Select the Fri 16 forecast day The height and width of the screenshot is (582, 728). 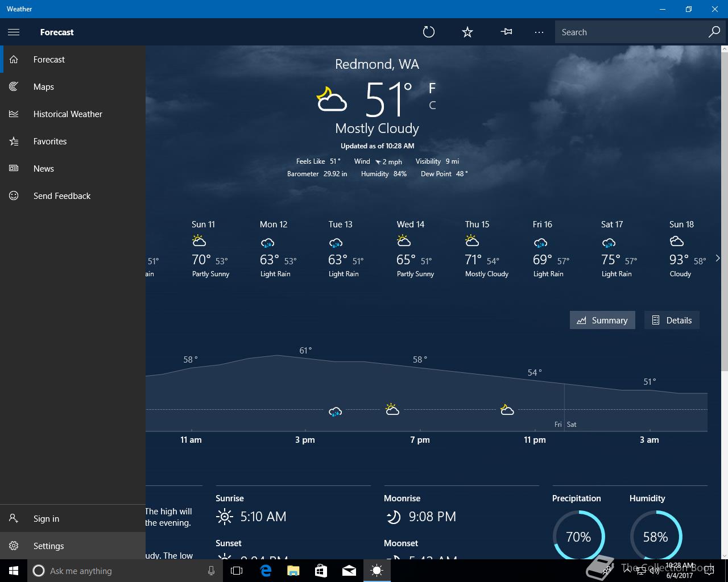552,249
